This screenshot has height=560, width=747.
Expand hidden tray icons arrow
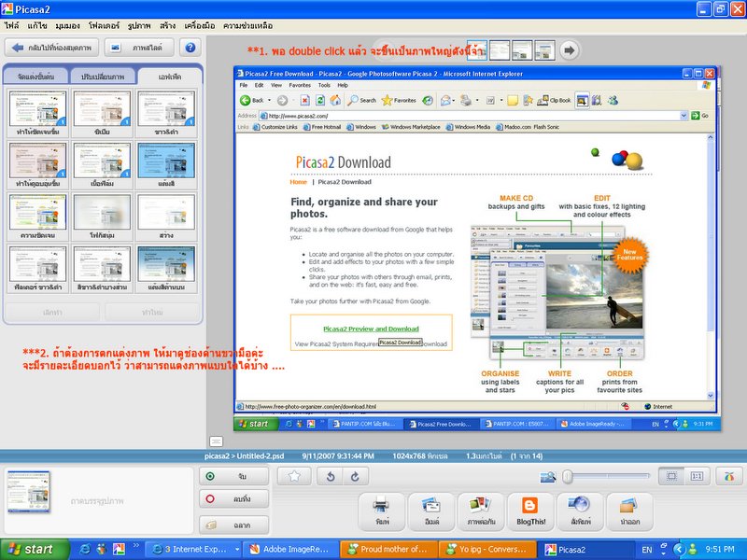point(679,550)
